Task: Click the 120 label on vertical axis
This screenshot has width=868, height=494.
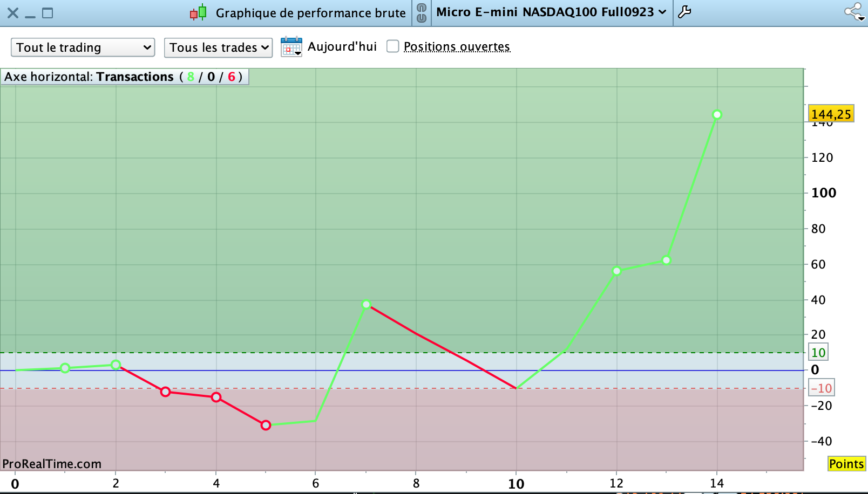Action: coord(822,157)
